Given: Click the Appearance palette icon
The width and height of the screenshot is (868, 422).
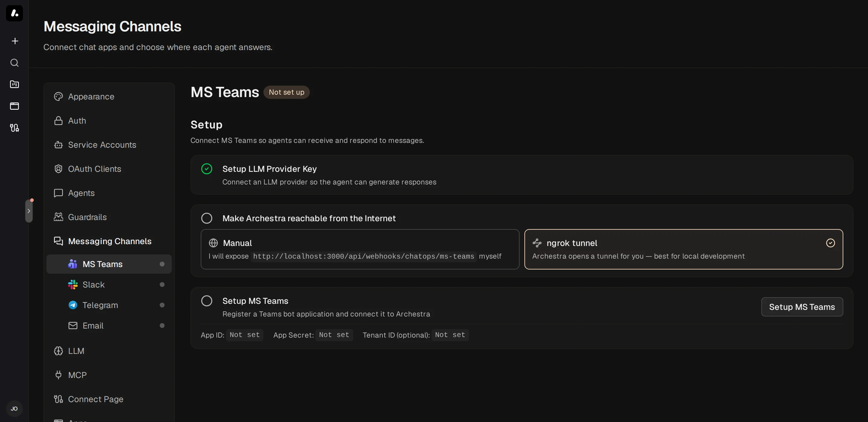Looking at the screenshot, I should point(59,97).
